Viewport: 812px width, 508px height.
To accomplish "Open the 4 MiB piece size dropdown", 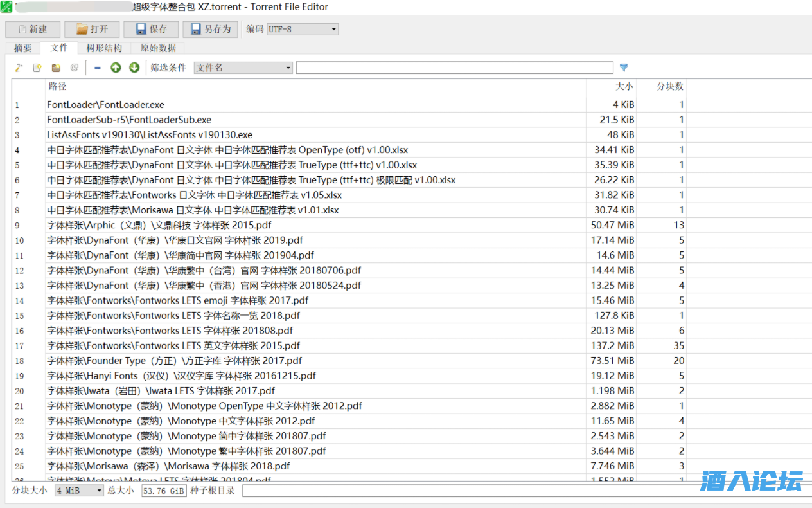I will 79,491.
